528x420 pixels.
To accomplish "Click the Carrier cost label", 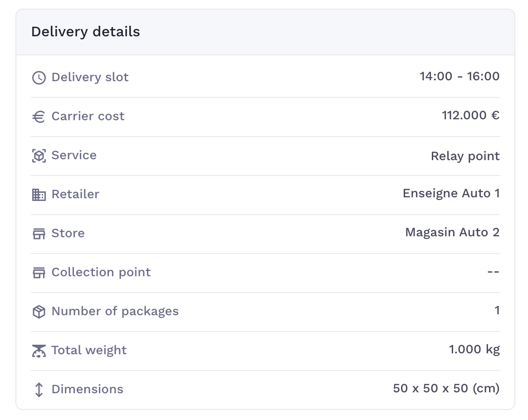I will click(88, 116).
